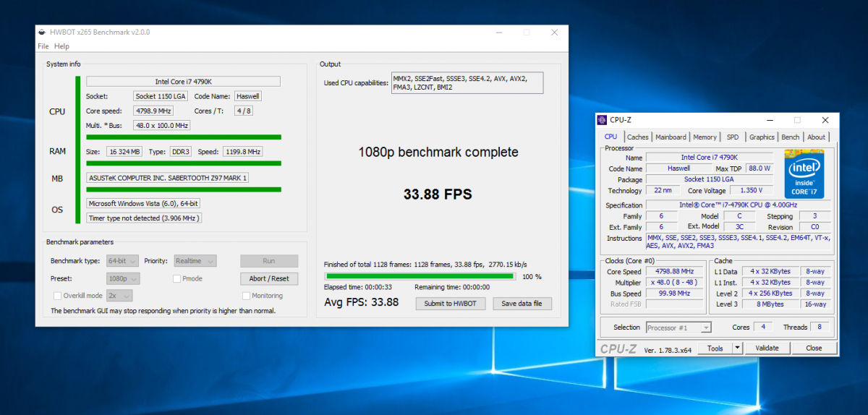Click the Close button in CPU-Z
This screenshot has width=868, height=415.
click(814, 348)
